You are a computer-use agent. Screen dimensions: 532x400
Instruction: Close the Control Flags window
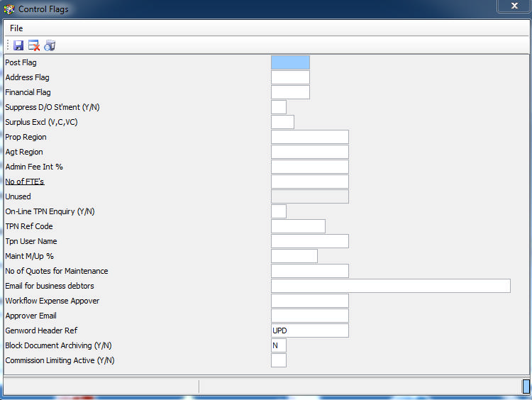point(514,6)
